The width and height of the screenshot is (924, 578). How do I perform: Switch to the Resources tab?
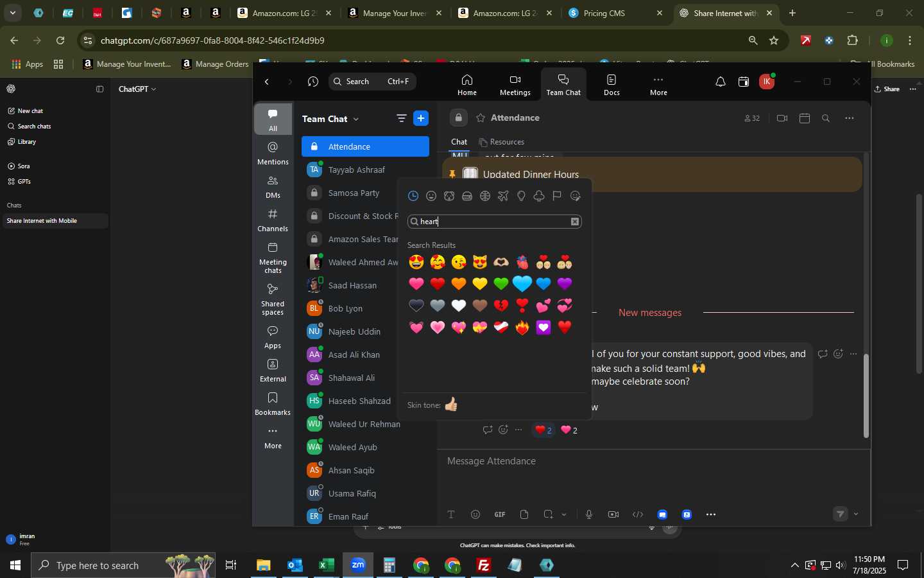(x=502, y=142)
